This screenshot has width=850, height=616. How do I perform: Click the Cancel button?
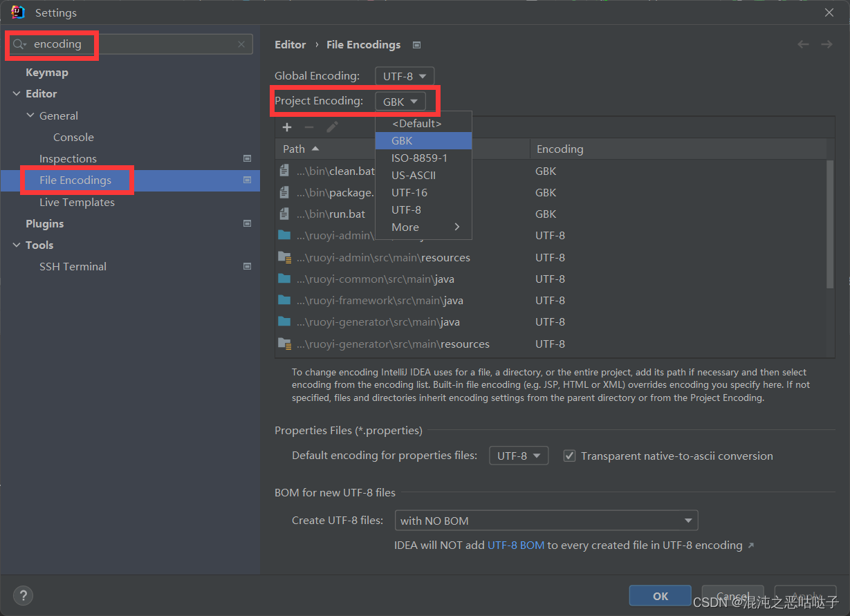coord(732,596)
